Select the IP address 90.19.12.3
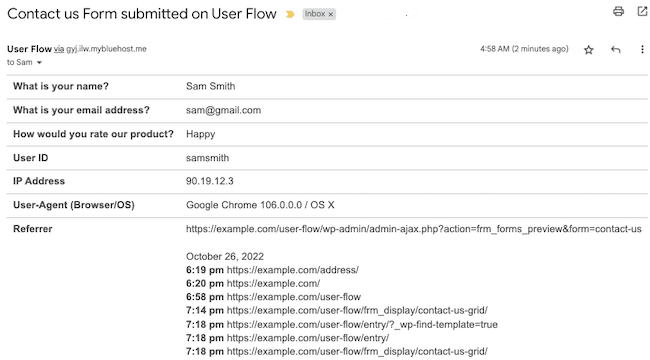 coord(209,181)
